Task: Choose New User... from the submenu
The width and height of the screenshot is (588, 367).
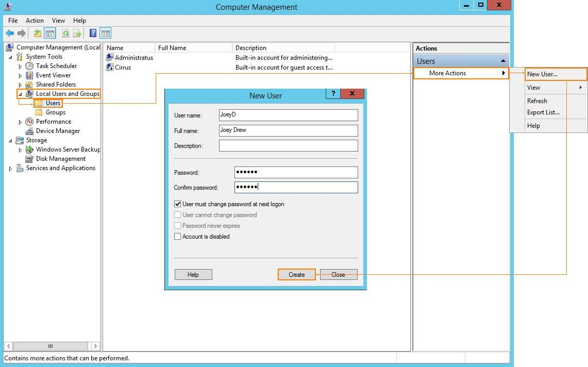Action: point(542,74)
